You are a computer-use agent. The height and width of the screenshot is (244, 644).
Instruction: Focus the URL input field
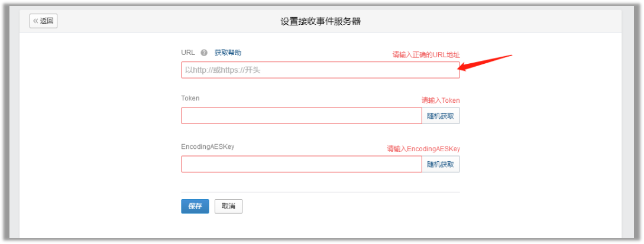click(320, 70)
